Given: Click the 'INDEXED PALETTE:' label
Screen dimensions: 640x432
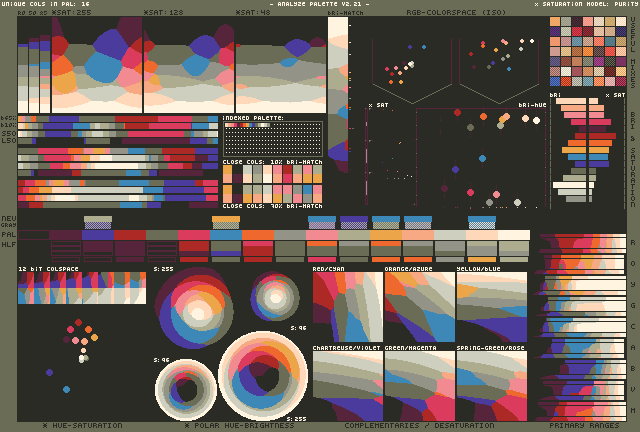Looking at the screenshot, I should pyautogui.click(x=253, y=118).
